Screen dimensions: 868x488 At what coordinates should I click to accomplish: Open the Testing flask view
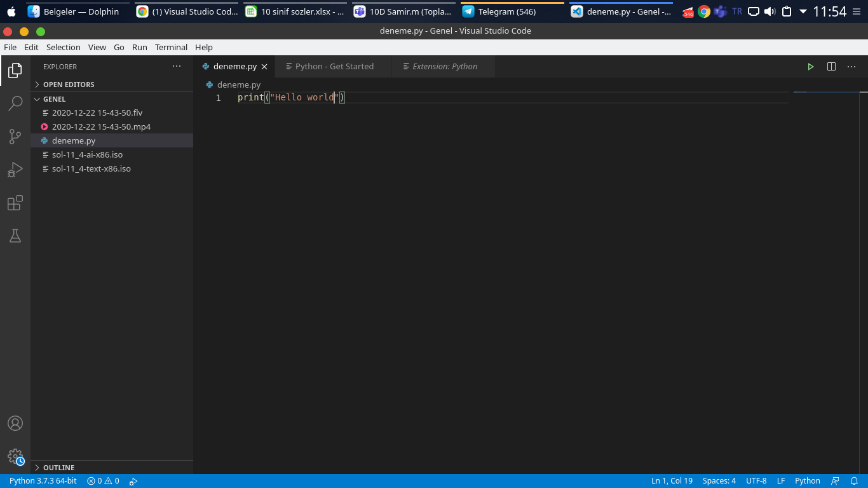click(x=15, y=236)
